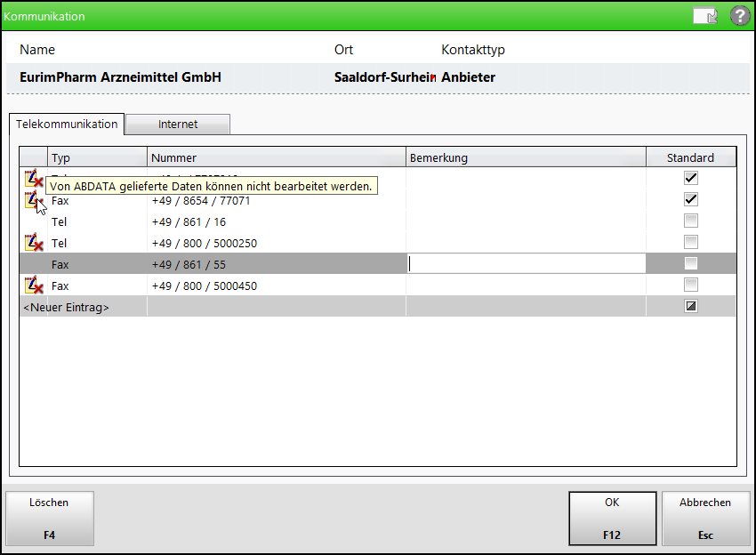Screen dimensions: 756x555
Task: Select number +49 / 861 / 55
Action: click(189, 264)
